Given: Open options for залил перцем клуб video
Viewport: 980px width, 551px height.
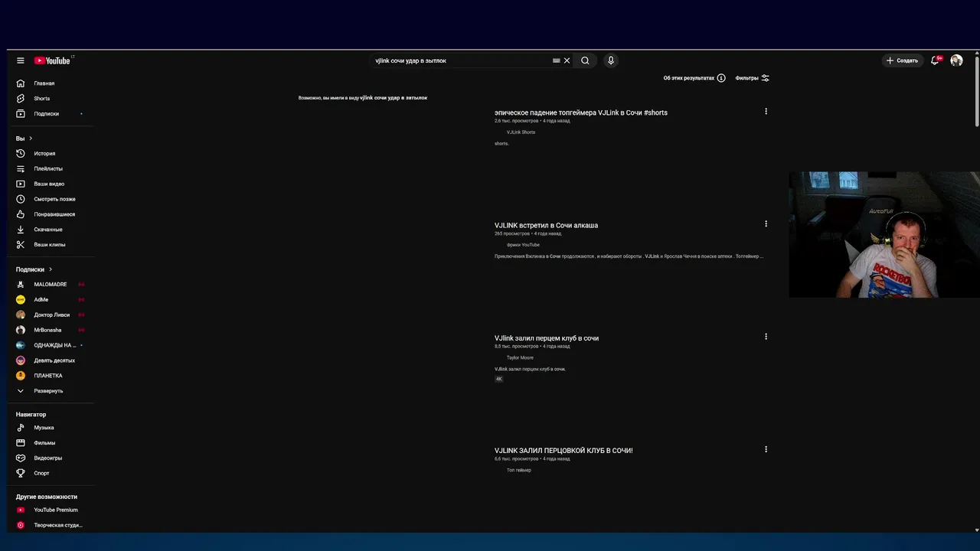Looking at the screenshot, I should coord(766,337).
